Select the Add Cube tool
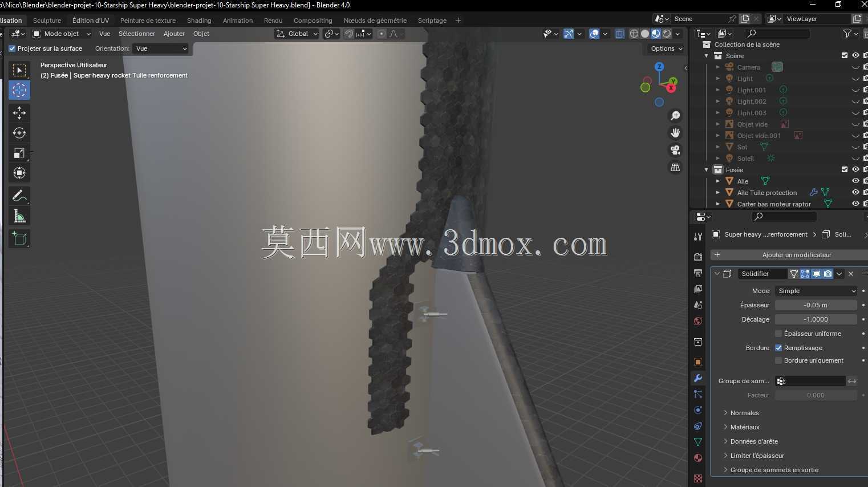Viewport: 868px width, 487px height. pyautogui.click(x=19, y=238)
